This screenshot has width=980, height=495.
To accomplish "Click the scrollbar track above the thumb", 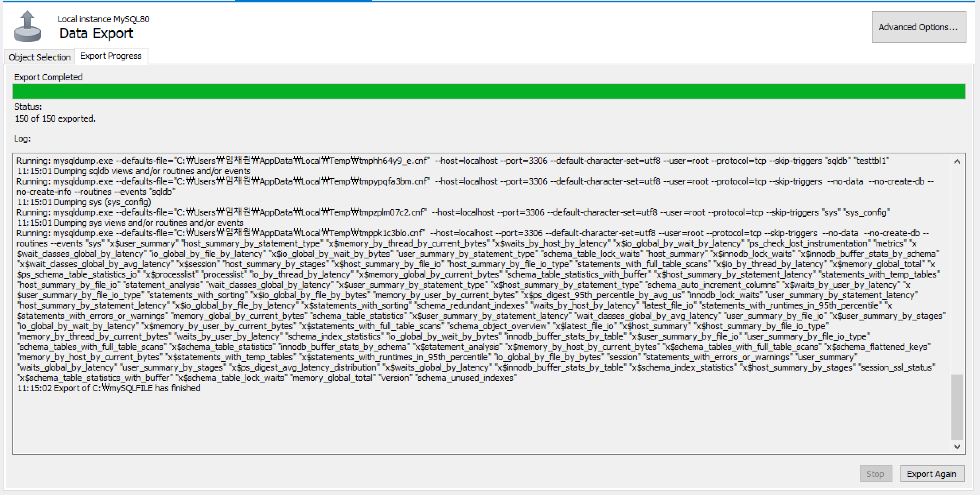I will point(957,270).
